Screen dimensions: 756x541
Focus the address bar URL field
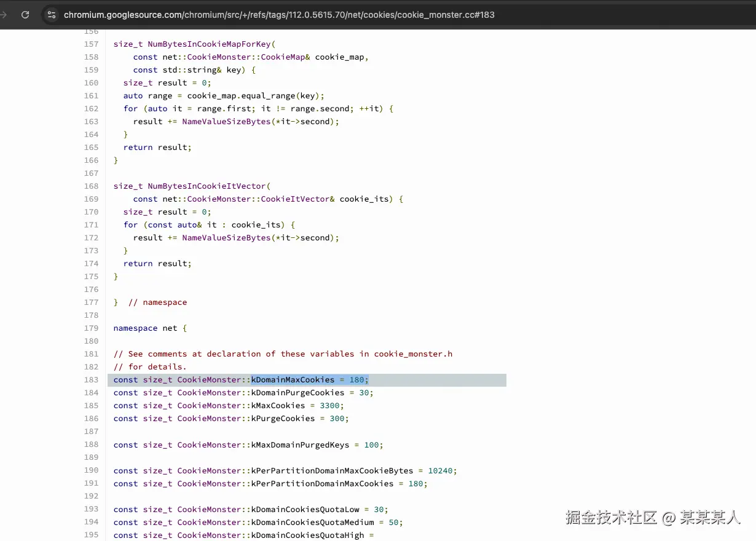tap(279, 15)
